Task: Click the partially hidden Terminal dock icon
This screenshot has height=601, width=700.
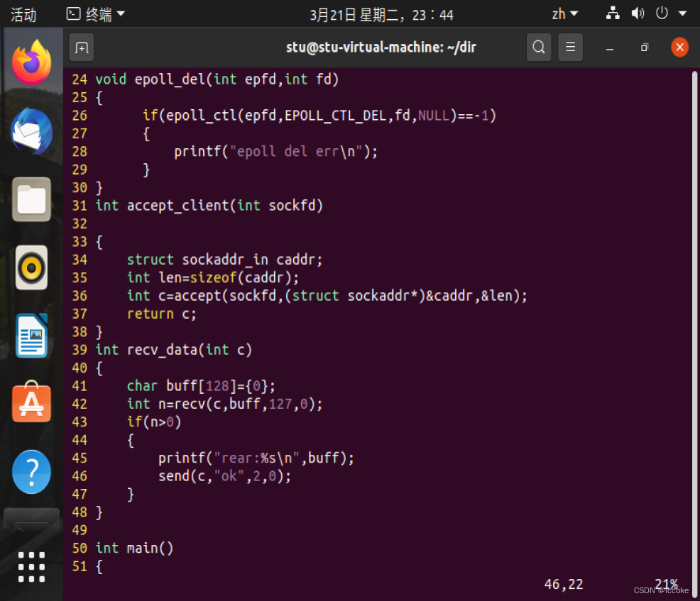Action: click(x=31, y=520)
